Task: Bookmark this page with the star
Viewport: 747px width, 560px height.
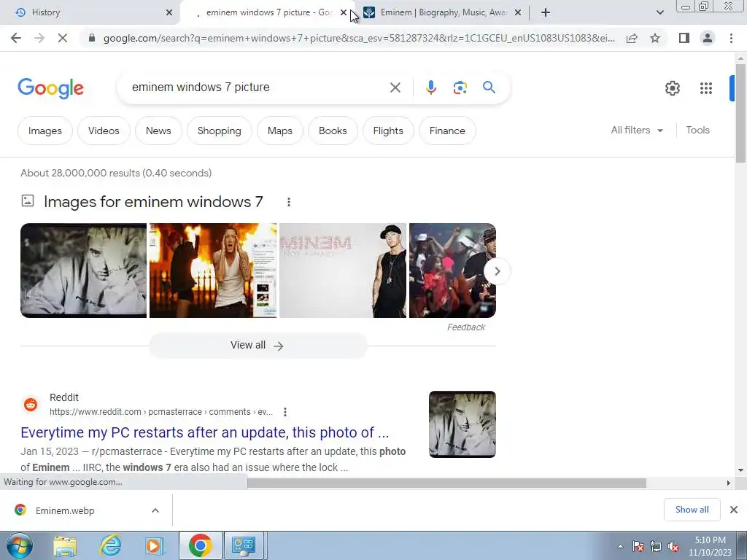Action: [x=655, y=38]
